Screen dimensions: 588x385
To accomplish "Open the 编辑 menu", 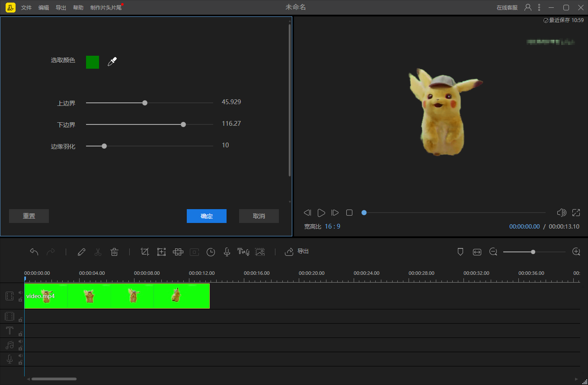I will point(44,8).
